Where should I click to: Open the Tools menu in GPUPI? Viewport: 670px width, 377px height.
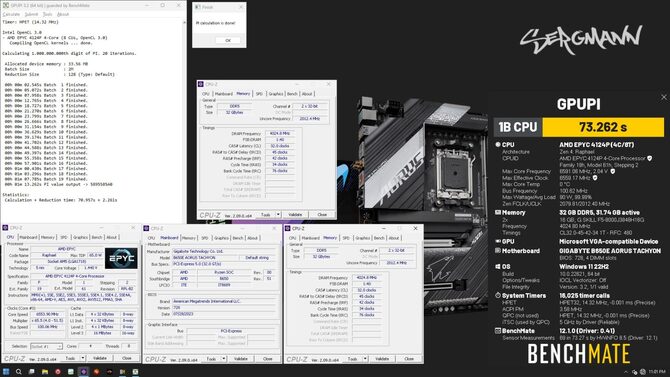click(x=47, y=14)
